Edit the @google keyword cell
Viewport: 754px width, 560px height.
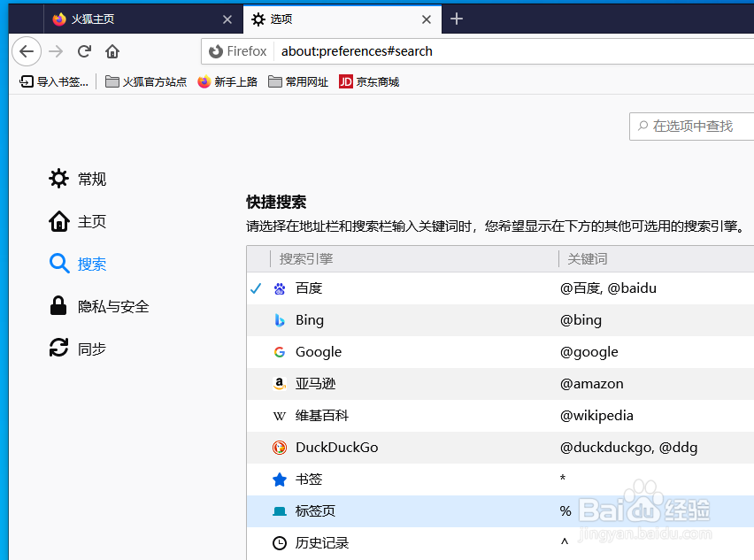[x=589, y=352]
